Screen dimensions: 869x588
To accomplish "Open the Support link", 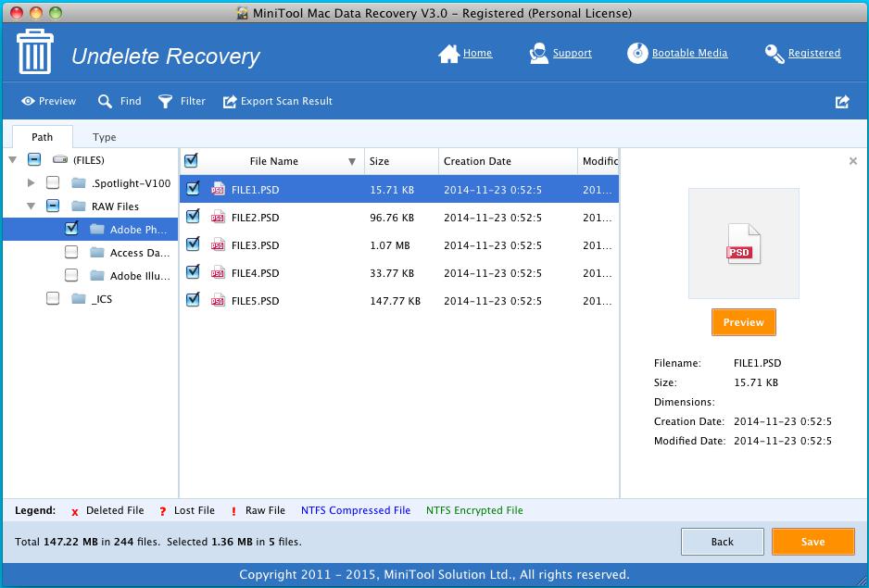I will tap(572, 53).
